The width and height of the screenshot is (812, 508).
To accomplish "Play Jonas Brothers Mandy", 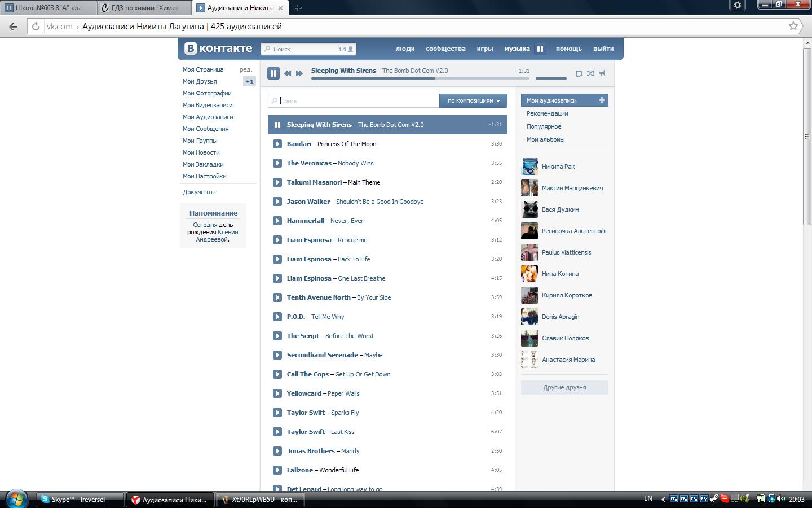I will click(277, 451).
